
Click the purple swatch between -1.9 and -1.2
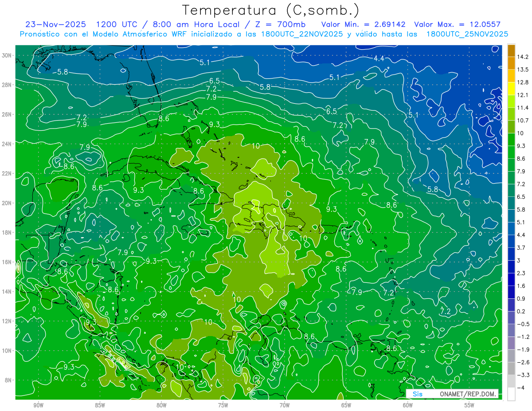(511, 343)
